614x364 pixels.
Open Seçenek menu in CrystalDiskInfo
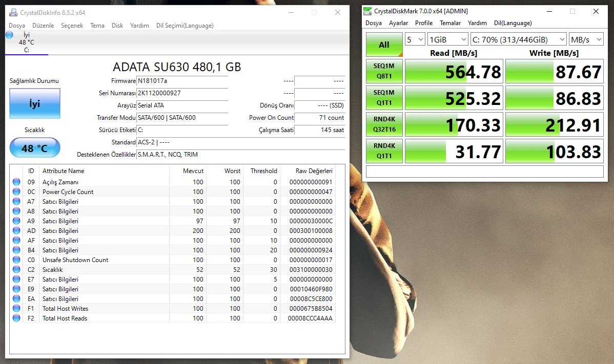[x=72, y=26]
